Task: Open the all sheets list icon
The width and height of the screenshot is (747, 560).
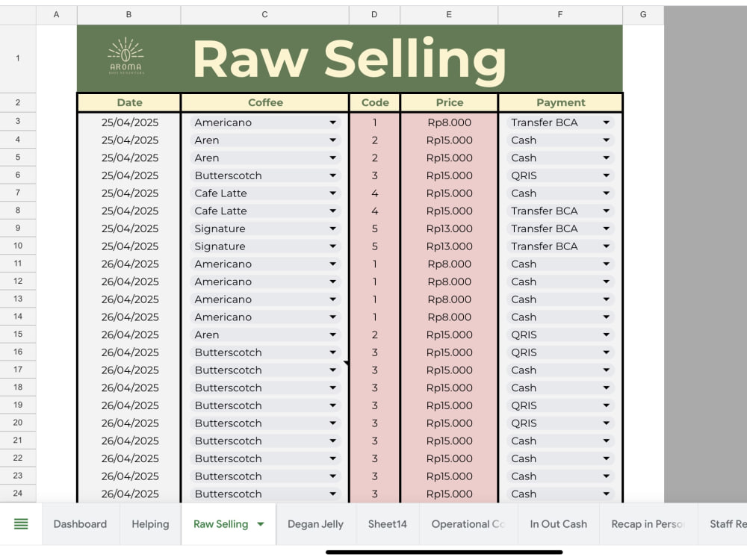Action: [21, 524]
